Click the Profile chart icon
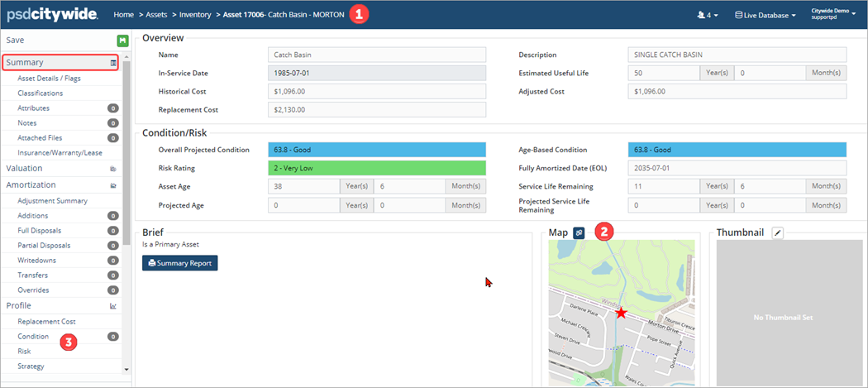 pos(113,306)
